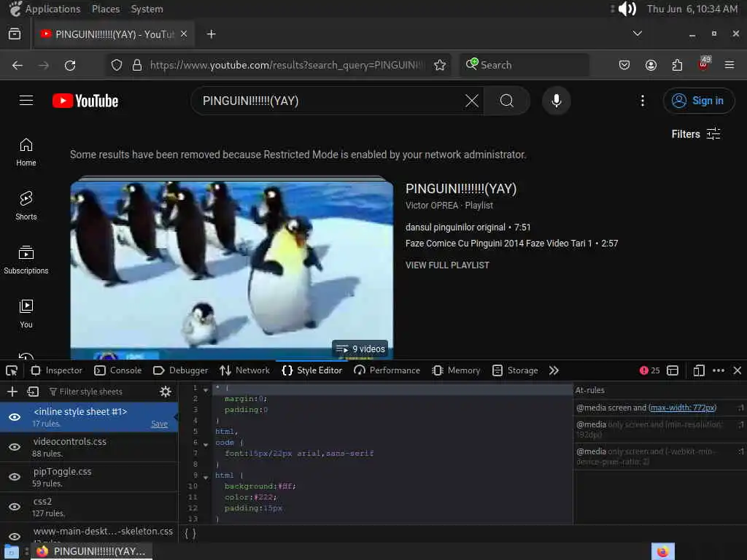
Task: Toggle visibility of css2 style sheet
Action: [15, 507]
